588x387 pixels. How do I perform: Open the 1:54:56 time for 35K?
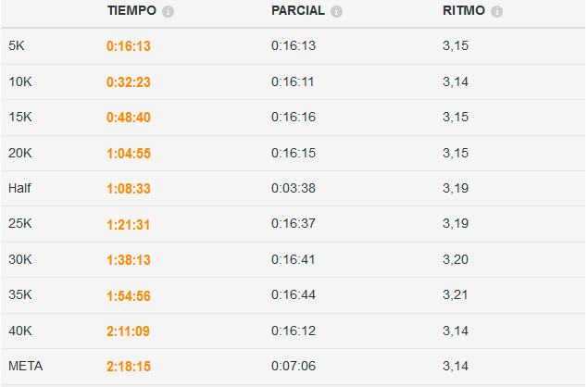pyautogui.click(x=129, y=296)
